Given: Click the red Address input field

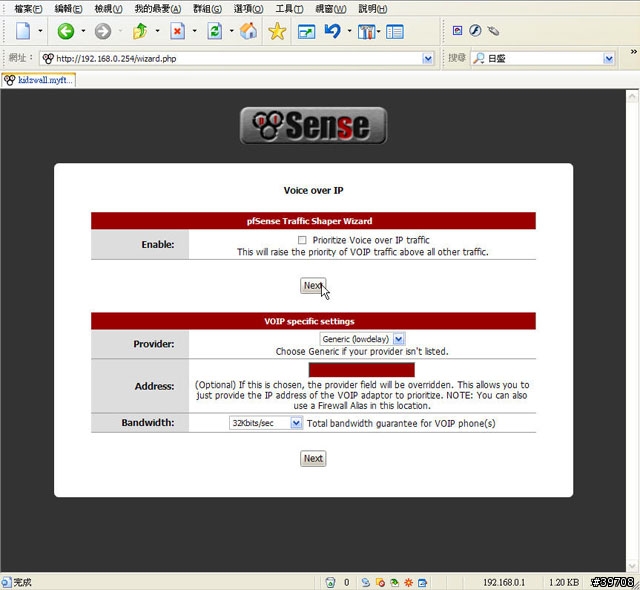Looking at the screenshot, I should (x=362, y=370).
